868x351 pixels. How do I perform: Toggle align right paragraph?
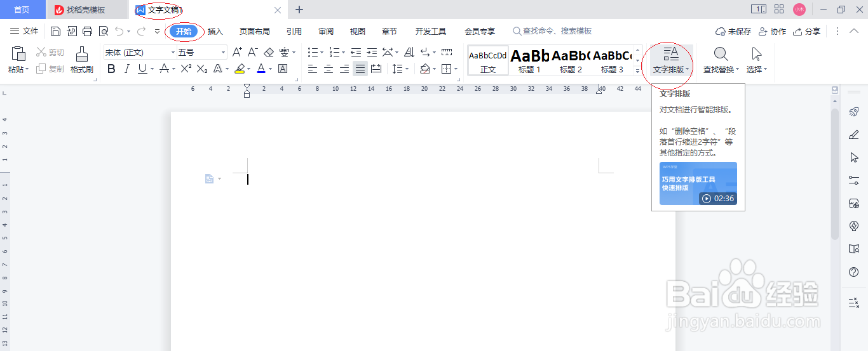[x=344, y=69]
